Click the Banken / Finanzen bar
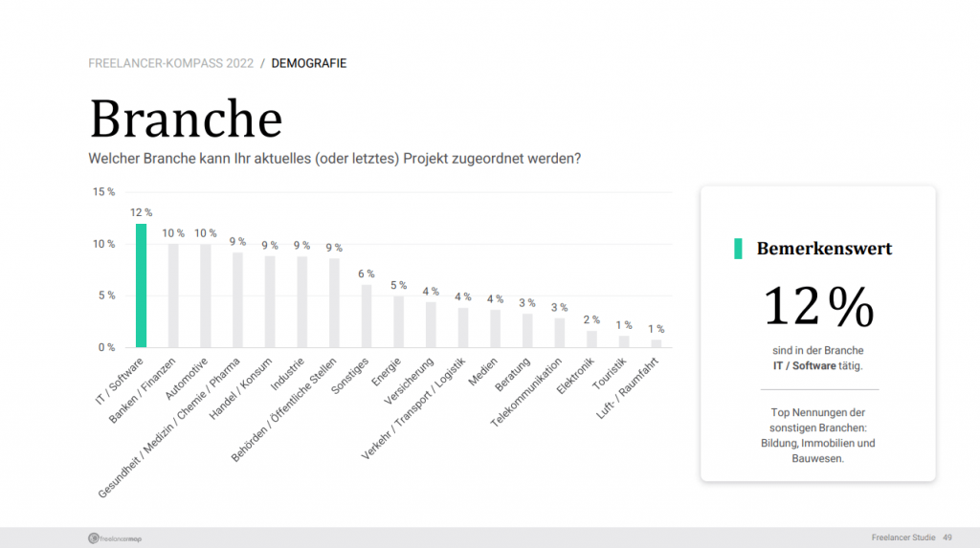The height and width of the screenshot is (548, 980). point(173,296)
